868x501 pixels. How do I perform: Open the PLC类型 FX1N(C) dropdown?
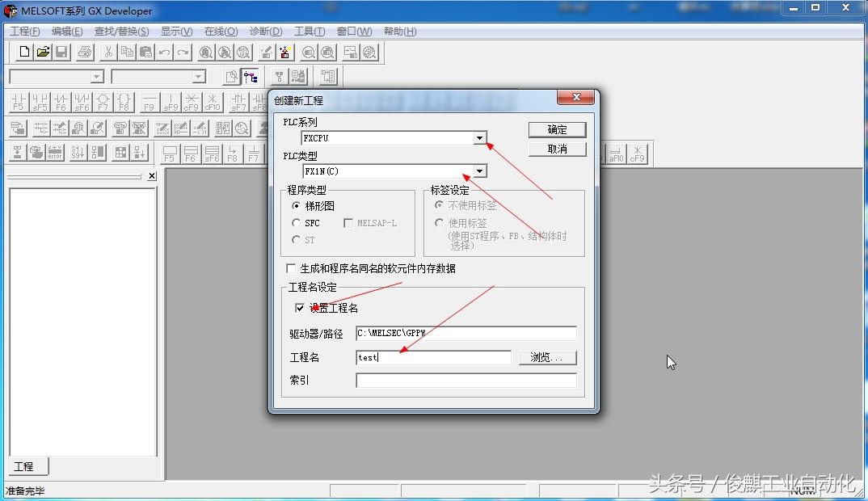point(479,171)
